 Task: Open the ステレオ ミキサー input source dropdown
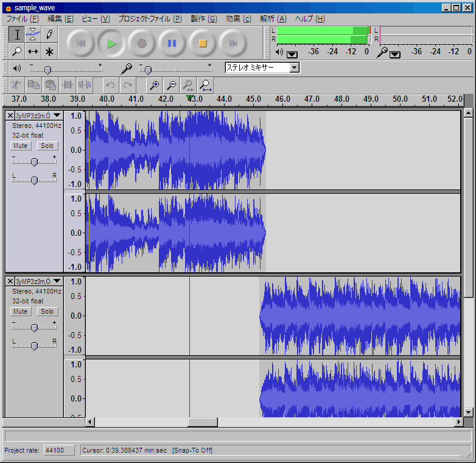tap(294, 68)
